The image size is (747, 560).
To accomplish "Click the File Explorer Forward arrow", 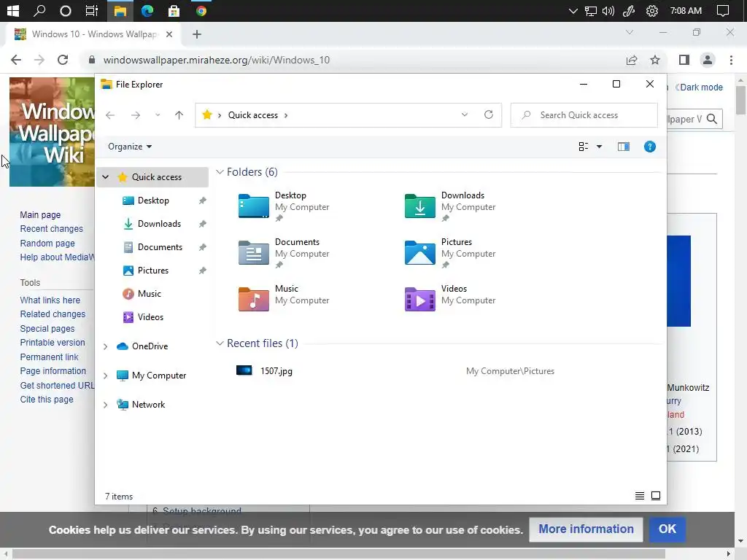I will pos(136,115).
